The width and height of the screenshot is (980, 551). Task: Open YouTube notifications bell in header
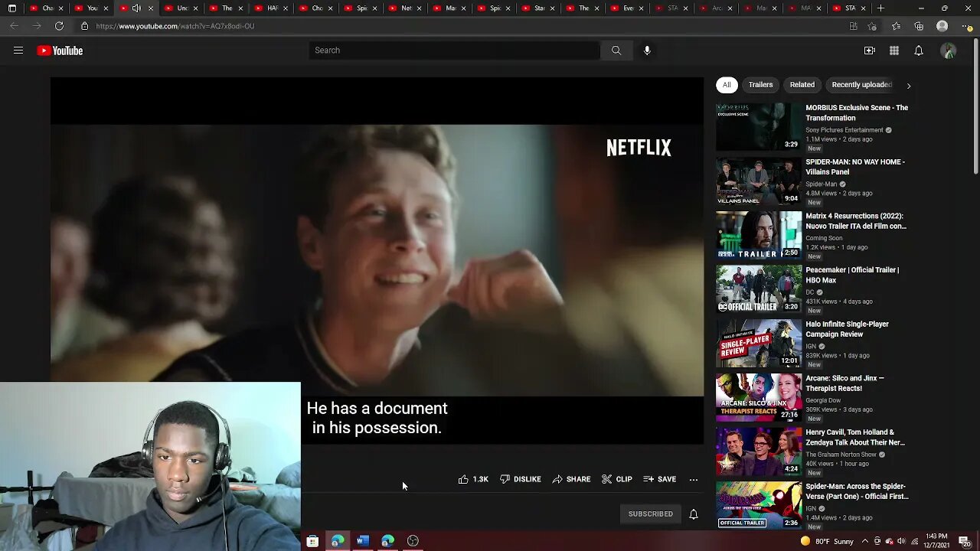pyautogui.click(x=919, y=51)
